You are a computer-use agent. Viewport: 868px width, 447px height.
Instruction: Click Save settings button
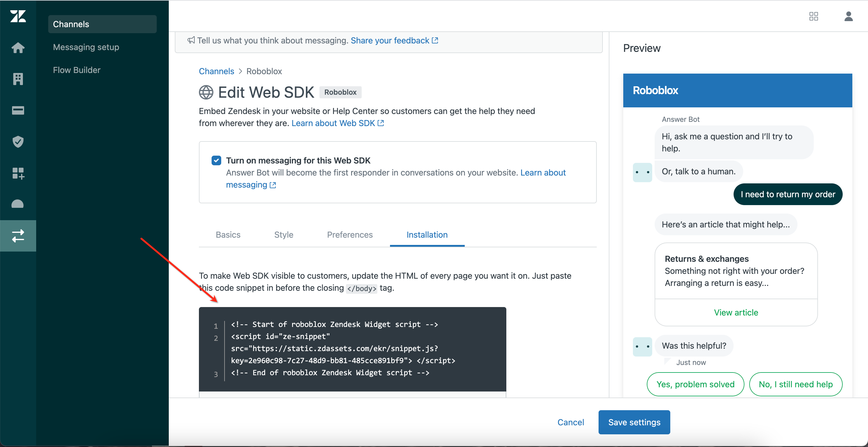[634, 422]
